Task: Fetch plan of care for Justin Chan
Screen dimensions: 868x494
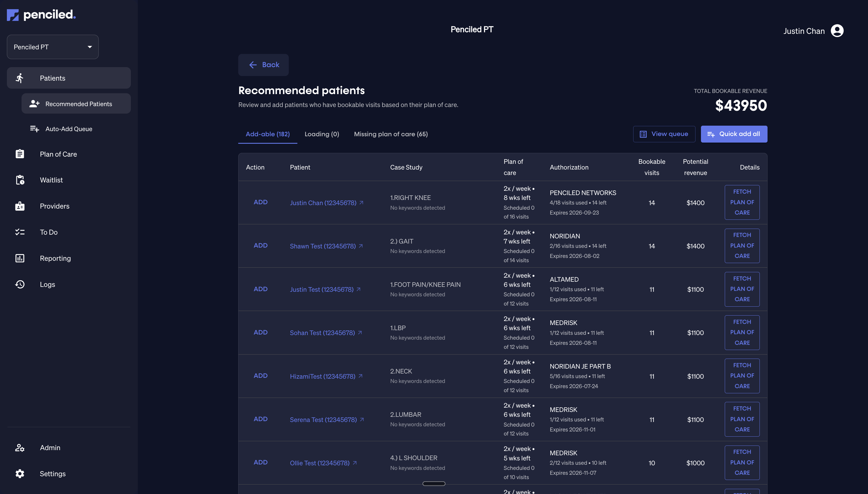Action: [742, 202]
